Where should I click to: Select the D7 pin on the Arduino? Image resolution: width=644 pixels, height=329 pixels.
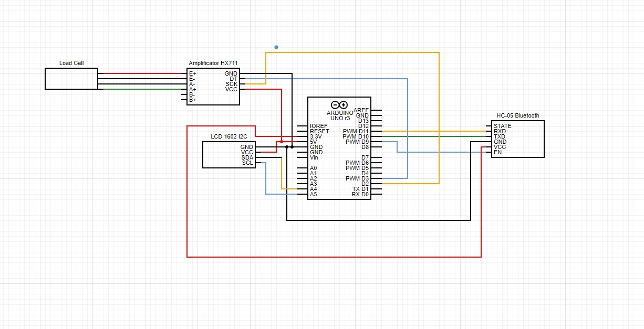(365, 157)
